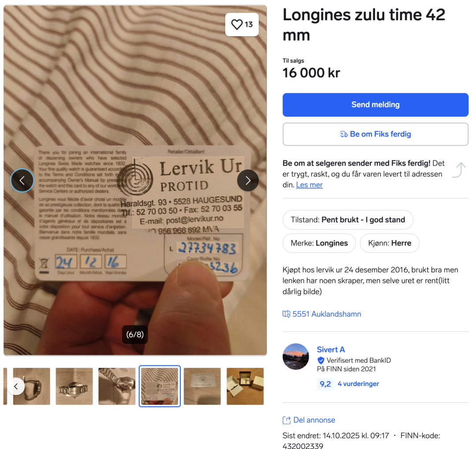Send melding to the seller
The image size is (476, 449).
[x=375, y=105]
